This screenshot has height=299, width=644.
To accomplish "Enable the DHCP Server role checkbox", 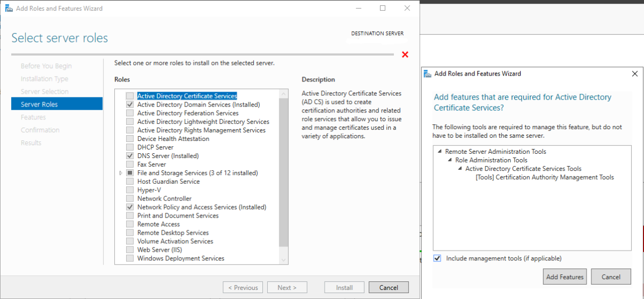I will coord(130,147).
